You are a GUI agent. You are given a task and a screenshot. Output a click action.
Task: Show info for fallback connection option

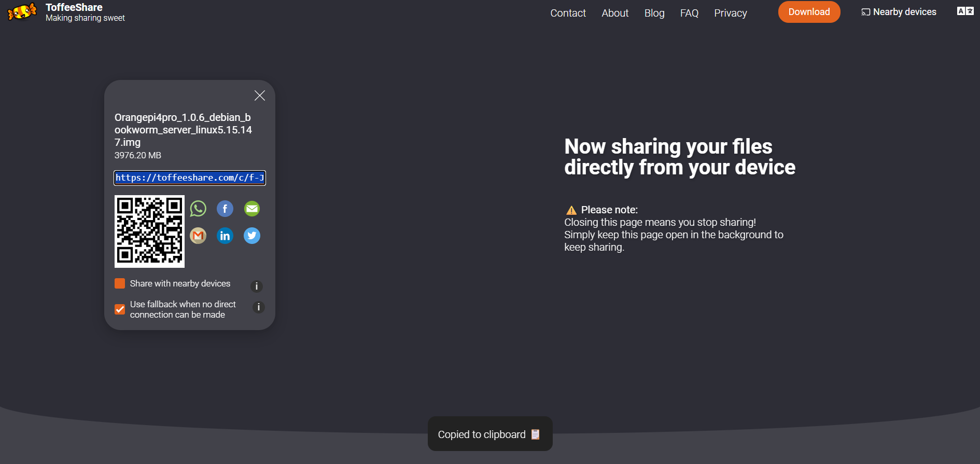pyautogui.click(x=258, y=307)
